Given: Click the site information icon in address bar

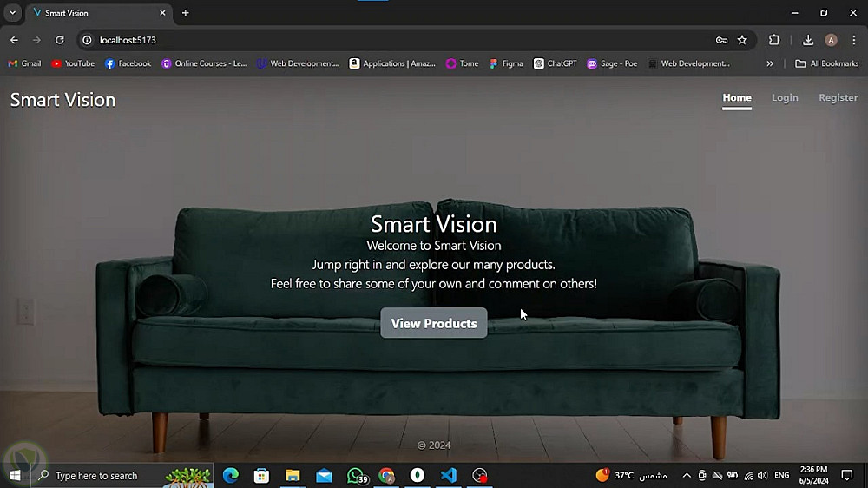Looking at the screenshot, I should point(87,40).
